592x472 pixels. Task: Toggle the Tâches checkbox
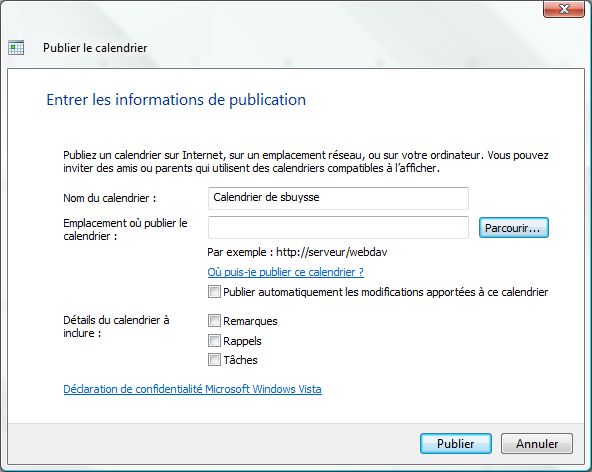coord(214,359)
